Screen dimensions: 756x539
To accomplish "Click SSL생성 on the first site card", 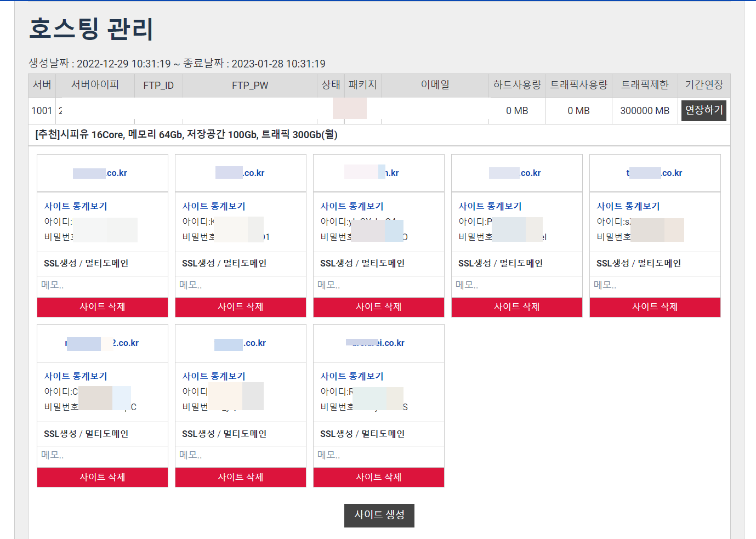I will [x=56, y=263].
